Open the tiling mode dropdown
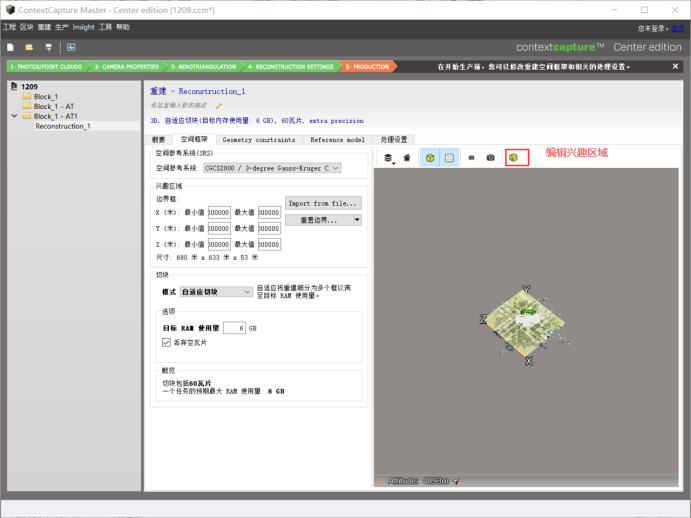The image size is (691, 518). coord(216,291)
